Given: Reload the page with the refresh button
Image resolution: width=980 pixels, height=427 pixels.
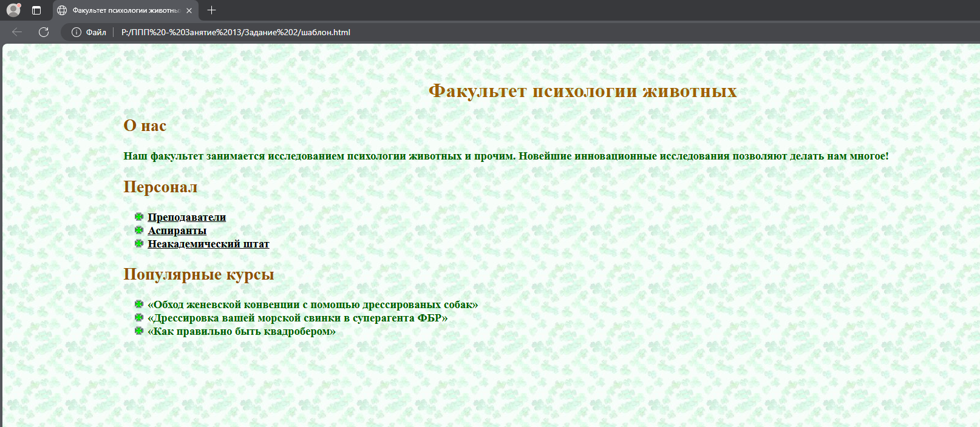Looking at the screenshot, I should 44,32.
